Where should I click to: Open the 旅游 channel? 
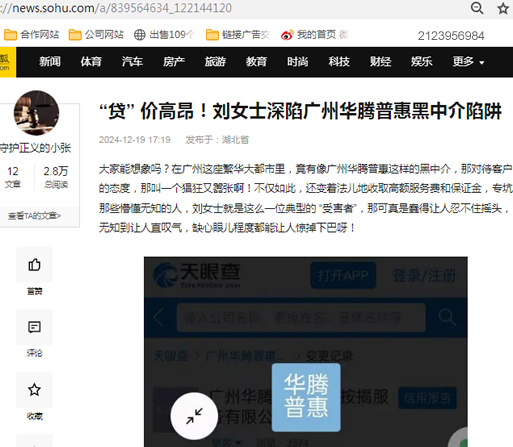215,62
